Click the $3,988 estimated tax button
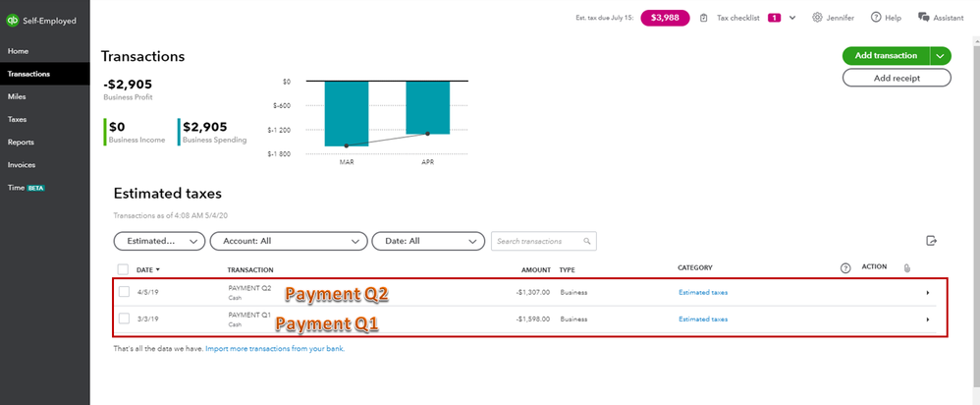This screenshot has height=405, width=980. point(665,18)
